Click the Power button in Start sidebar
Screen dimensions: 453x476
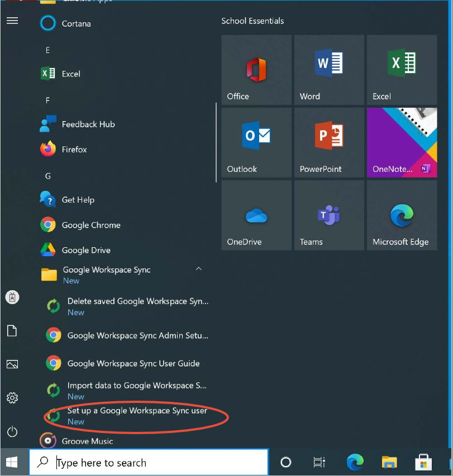12,431
